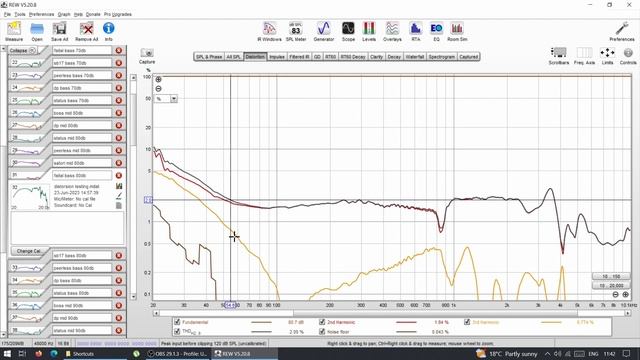Click the Fundamental legend line colour sample
This screenshot has width=640, height=360.
pos(261,322)
